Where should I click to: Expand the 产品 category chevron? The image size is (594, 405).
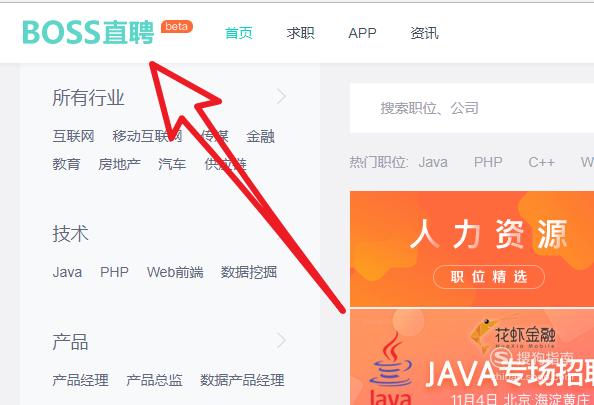(281, 340)
